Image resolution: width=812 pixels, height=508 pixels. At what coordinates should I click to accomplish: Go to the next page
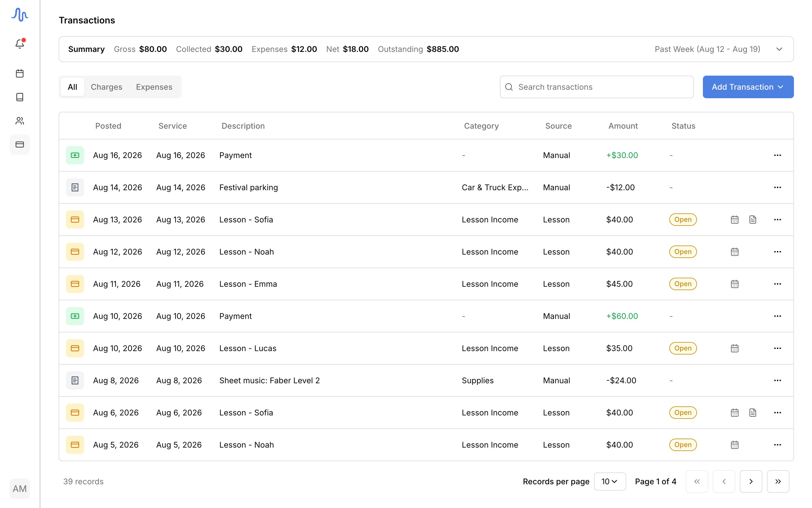(751, 481)
